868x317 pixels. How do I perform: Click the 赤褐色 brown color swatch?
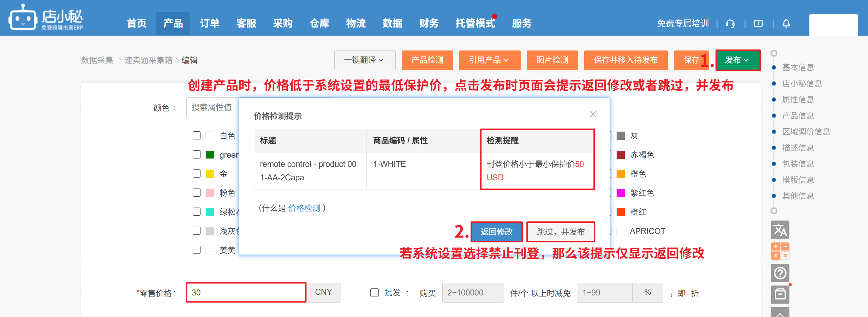tap(621, 155)
